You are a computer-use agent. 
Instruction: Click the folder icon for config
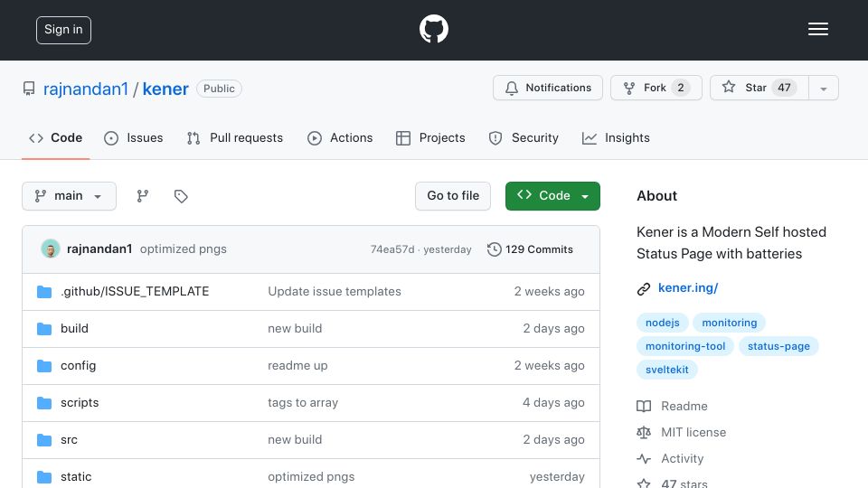point(44,366)
